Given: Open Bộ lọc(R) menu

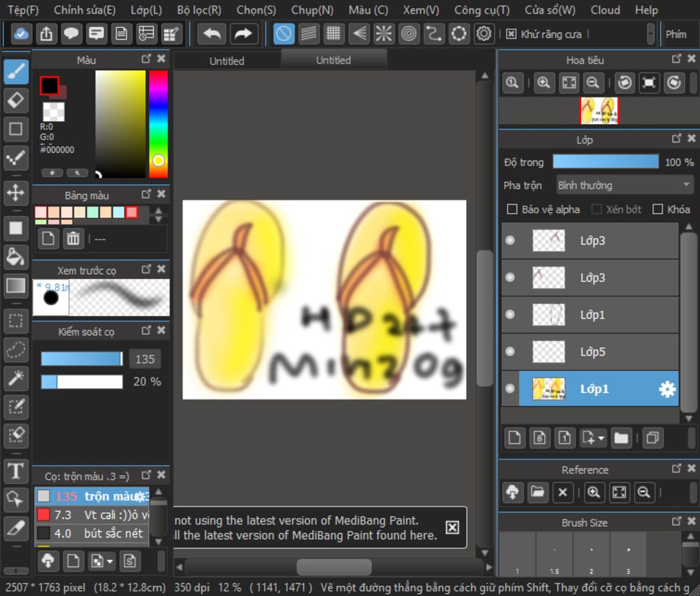Looking at the screenshot, I should (x=199, y=10).
